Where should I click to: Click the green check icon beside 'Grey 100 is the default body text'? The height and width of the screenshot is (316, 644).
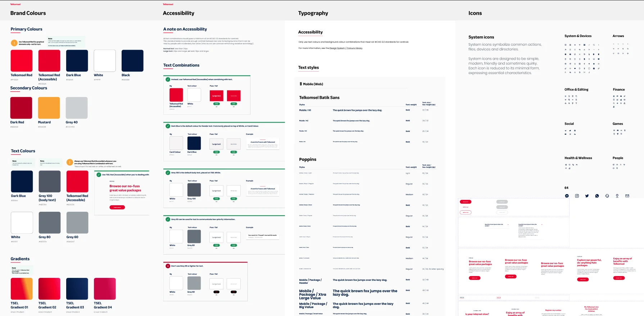(168, 173)
